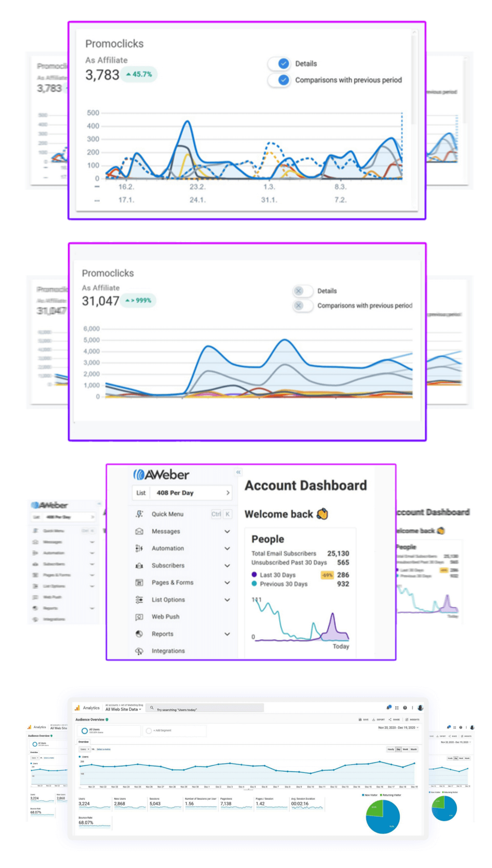
Task: Click the Pages & Forms icon
Action: click(x=139, y=583)
